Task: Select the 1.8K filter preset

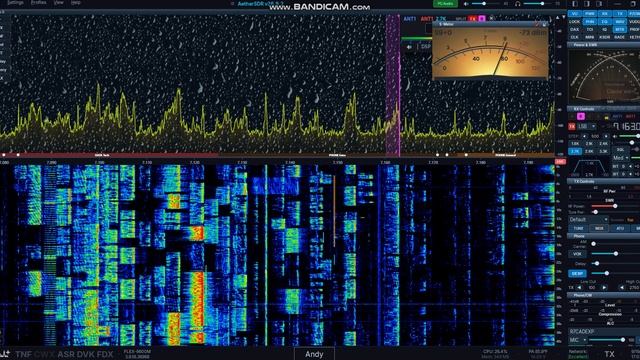Action: [575, 144]
